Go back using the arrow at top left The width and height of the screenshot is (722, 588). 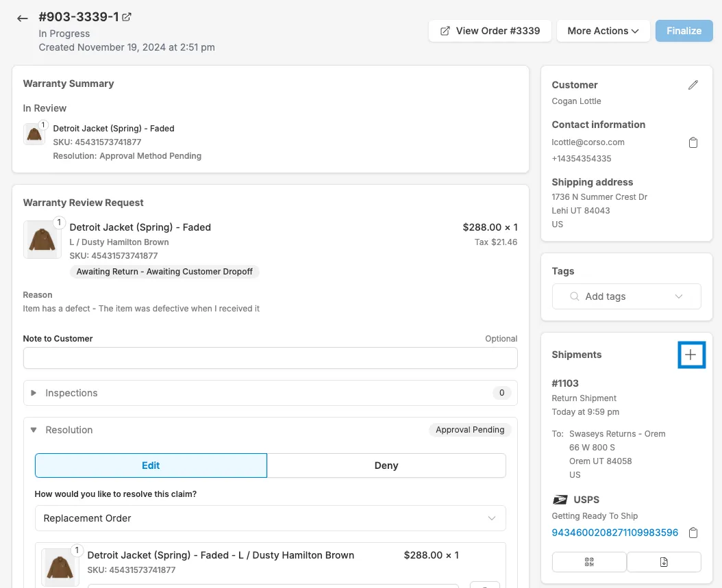point(21,18)
